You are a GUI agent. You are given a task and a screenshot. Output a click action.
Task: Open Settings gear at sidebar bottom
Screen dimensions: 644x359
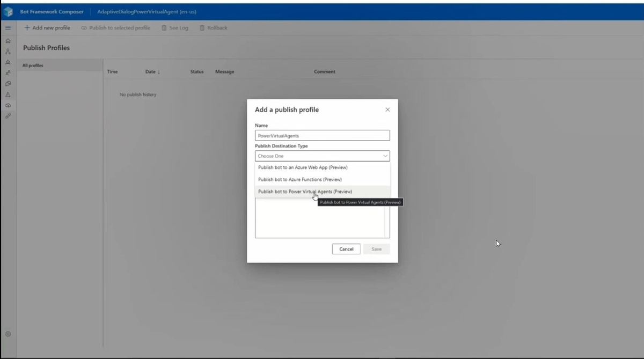[8, 334]
